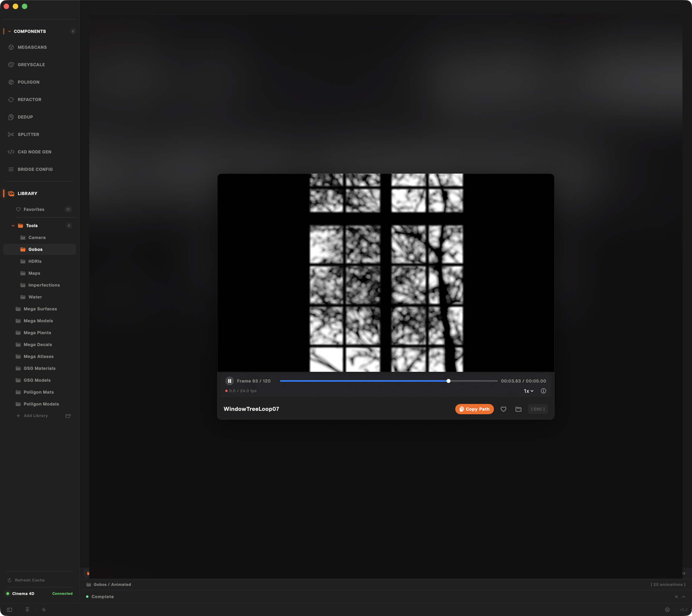
Task: Open C4D Node Gen code tool
Action: [34, 152]
